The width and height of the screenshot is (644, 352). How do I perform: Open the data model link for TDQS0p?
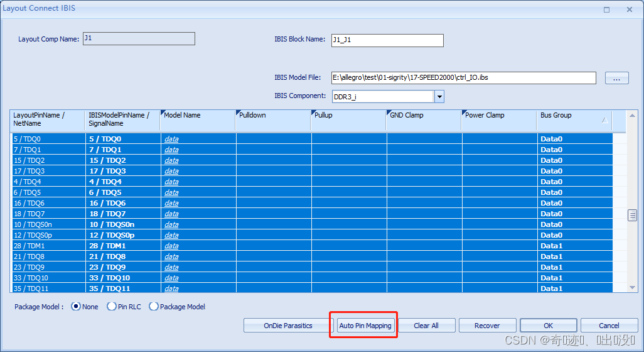click(x=171, y=235)
